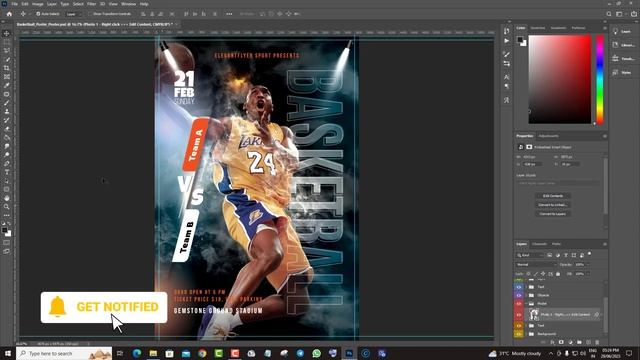Click the Home icon in options bar
The image size is (640, 360).
tap(9, 14)
